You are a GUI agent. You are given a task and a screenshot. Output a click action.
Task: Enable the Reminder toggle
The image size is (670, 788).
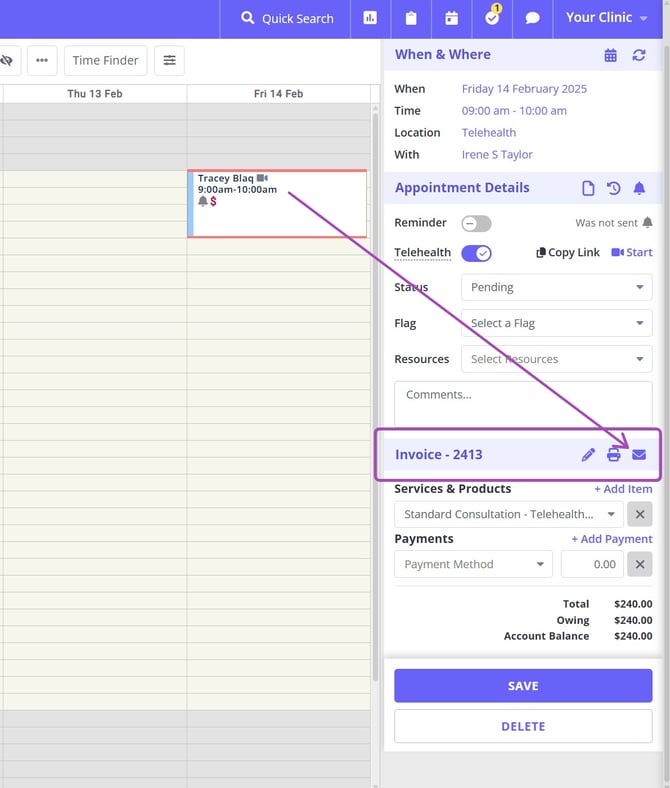(476, 223)
